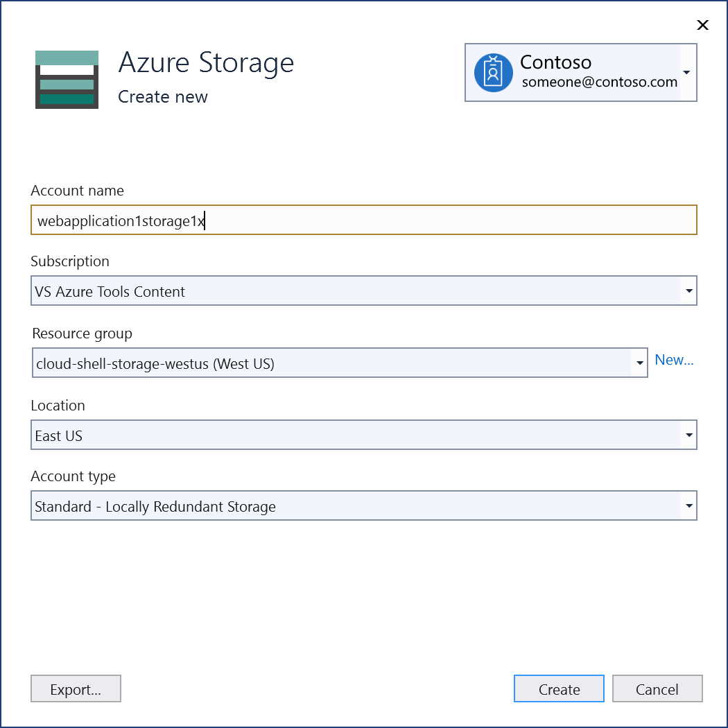Image resolution: width=728 pixels, height=728 pixels.
Task: Click the account switcher dropdown arrow
Action: 687,73
